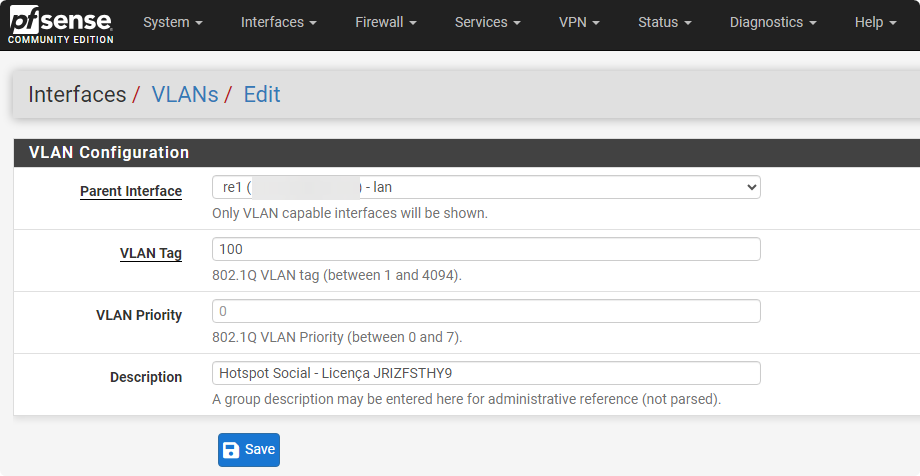This screenshot has width=920, height=476.
Task: Click the VLAN Tag label
Action: click(x=151, y=253)
